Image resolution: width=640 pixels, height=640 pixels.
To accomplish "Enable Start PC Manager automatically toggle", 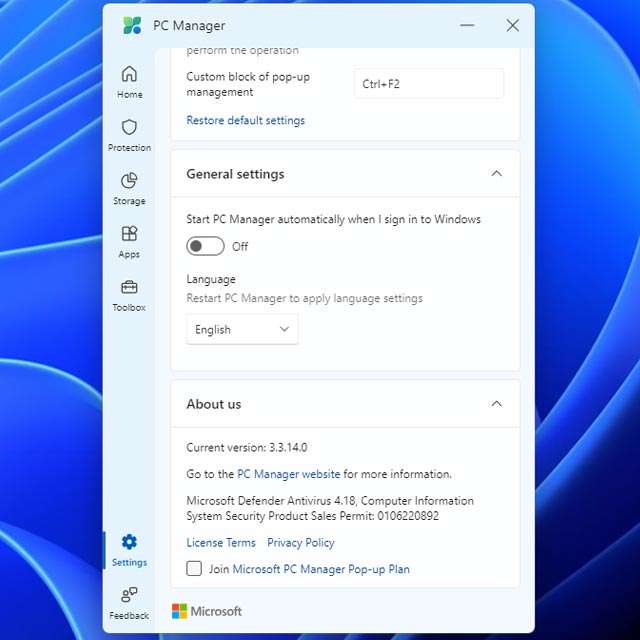I will [206, 246].
